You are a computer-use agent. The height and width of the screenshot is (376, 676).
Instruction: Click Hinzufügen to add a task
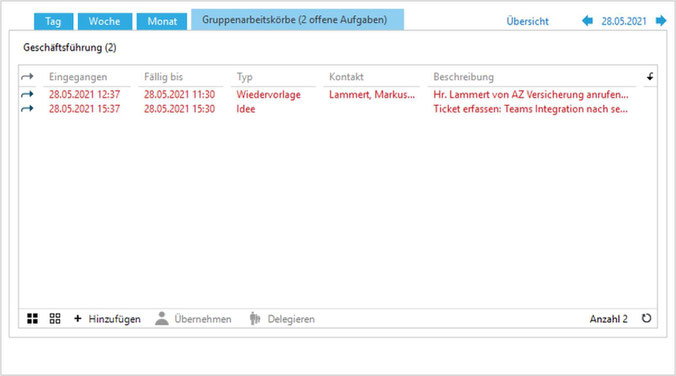(x=107, y=319)
